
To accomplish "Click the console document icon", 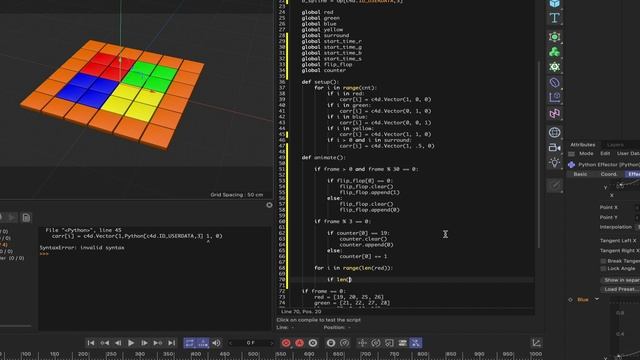I will tap(26, 218).
